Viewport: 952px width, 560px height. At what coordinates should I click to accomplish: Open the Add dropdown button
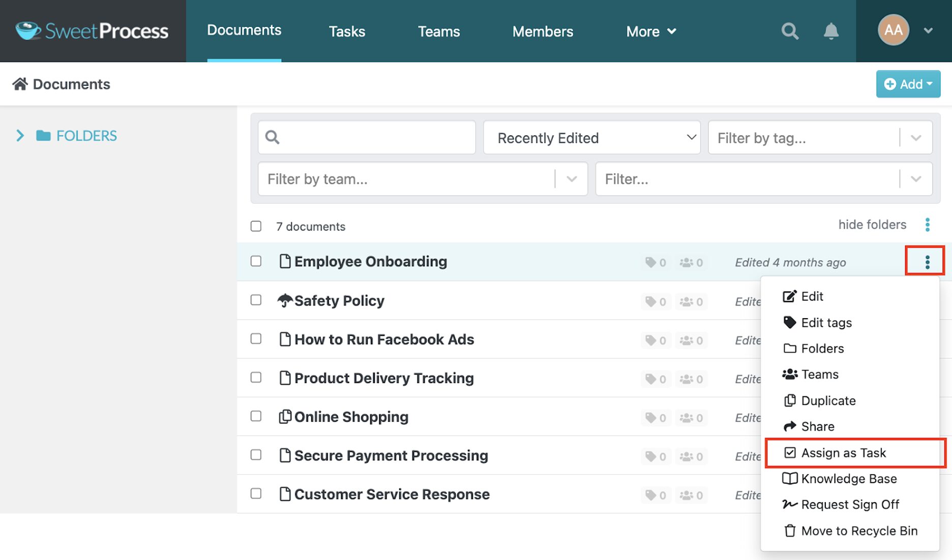coord(908,84)
